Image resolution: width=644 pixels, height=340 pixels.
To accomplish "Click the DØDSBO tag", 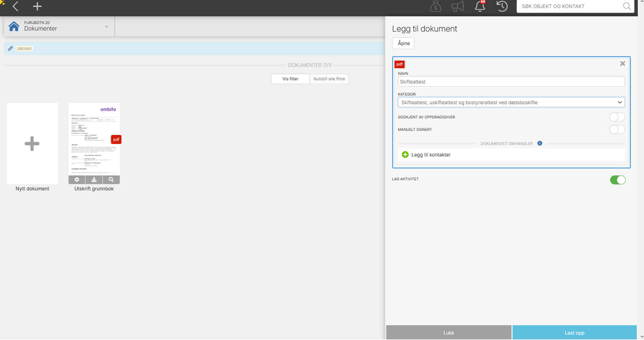I will [24, 49].
